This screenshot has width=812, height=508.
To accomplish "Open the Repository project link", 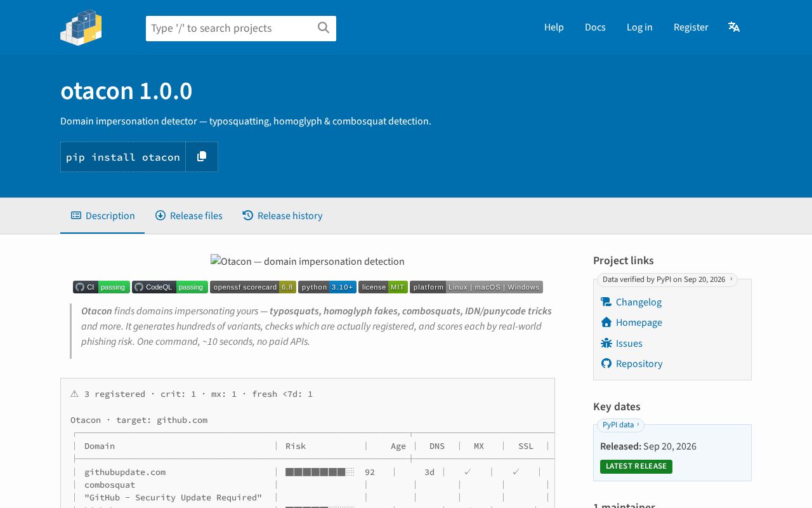I will click(639, 364).
